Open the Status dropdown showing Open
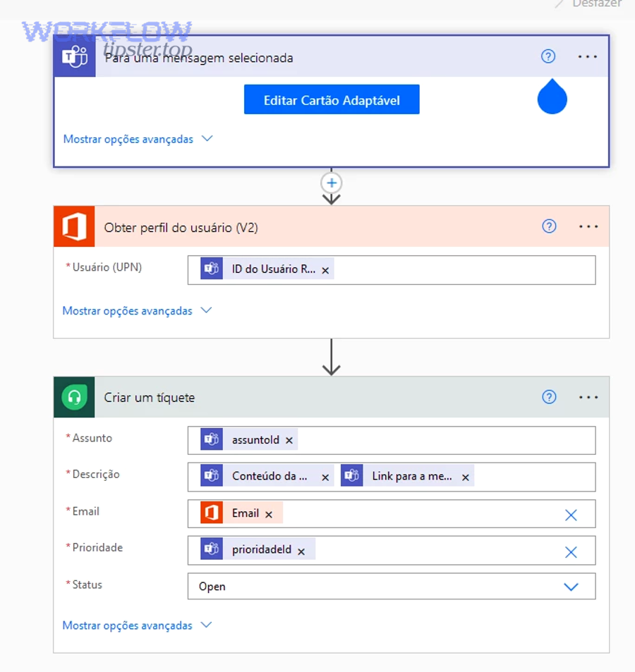 571,587
